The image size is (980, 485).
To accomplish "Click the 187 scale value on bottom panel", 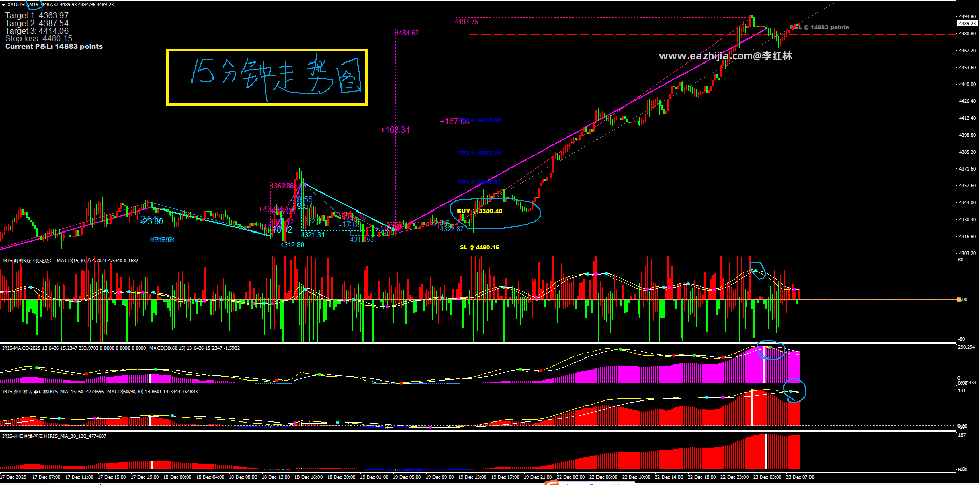I will tap(962, 435).
